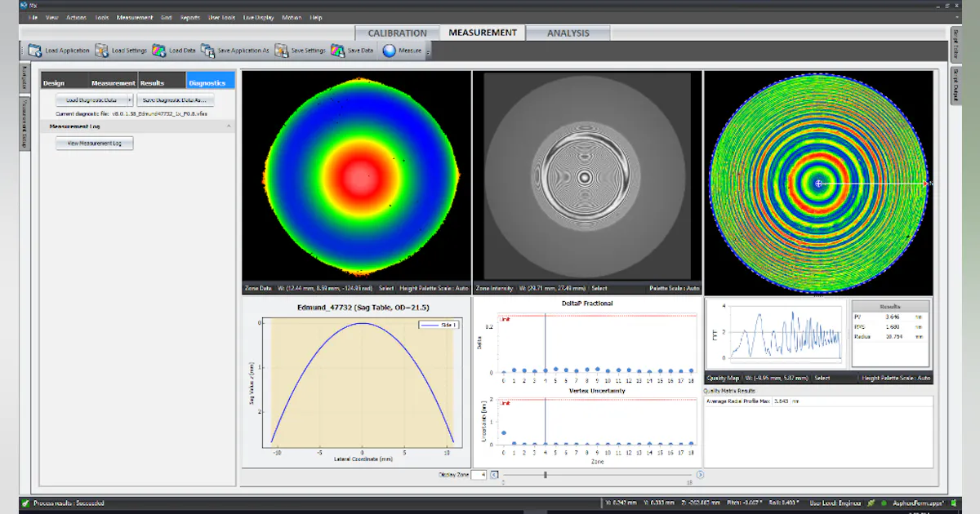
Task: Open the User Tools menu
Action: [222, 17]
